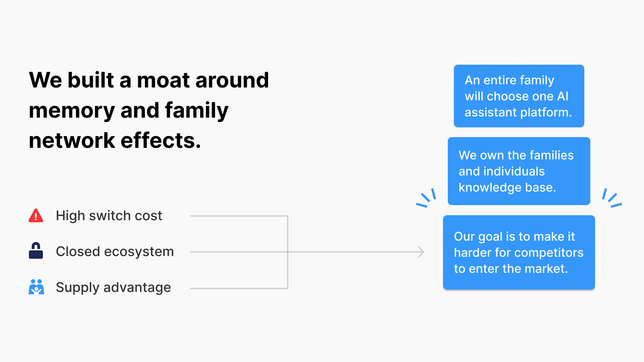Viewport: 644px width, 362px height.
Task: Click text 'harder for competitors'
Action: pyautogui.click(x=519, y=253)
